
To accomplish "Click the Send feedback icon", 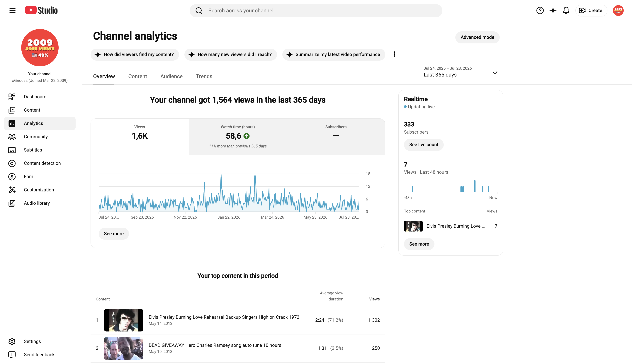I will tap(12, 355).
